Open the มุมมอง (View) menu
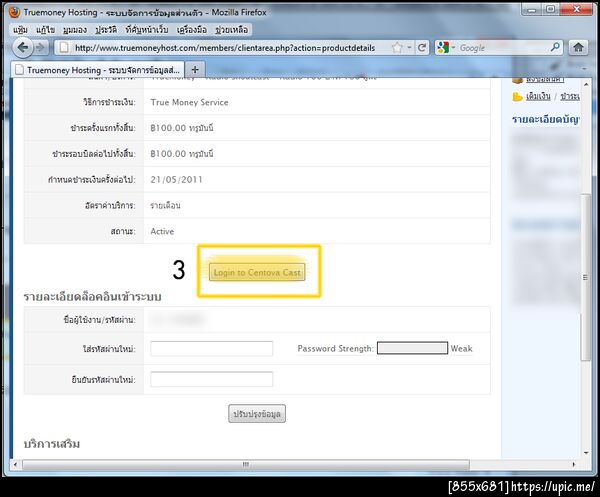The width and height of the screenshot is (600, 497). [x=75, y=29]
